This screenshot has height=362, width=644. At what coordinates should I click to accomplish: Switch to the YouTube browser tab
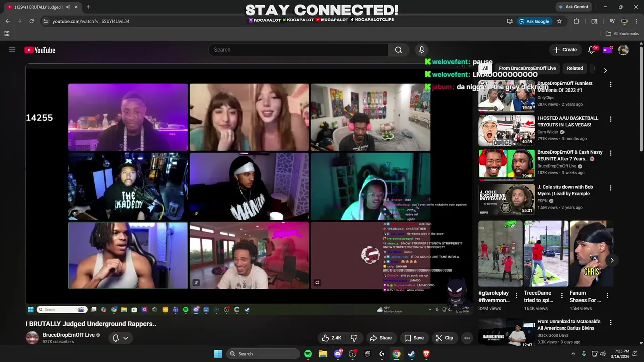click(43, 7)
